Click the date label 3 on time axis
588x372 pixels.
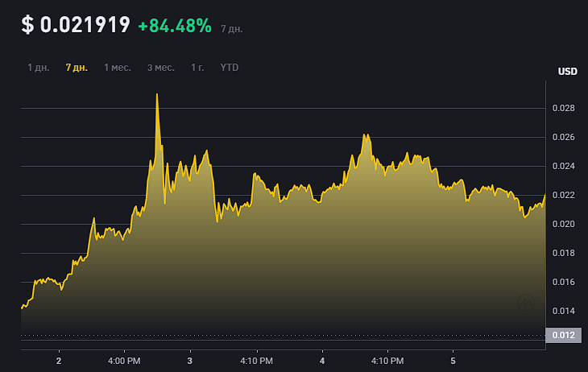(x=190, y=361)
